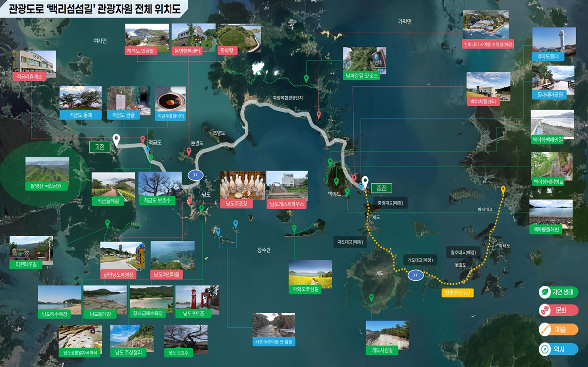
Task: Click the red mask 문화 legend icon
Action: 545,311
